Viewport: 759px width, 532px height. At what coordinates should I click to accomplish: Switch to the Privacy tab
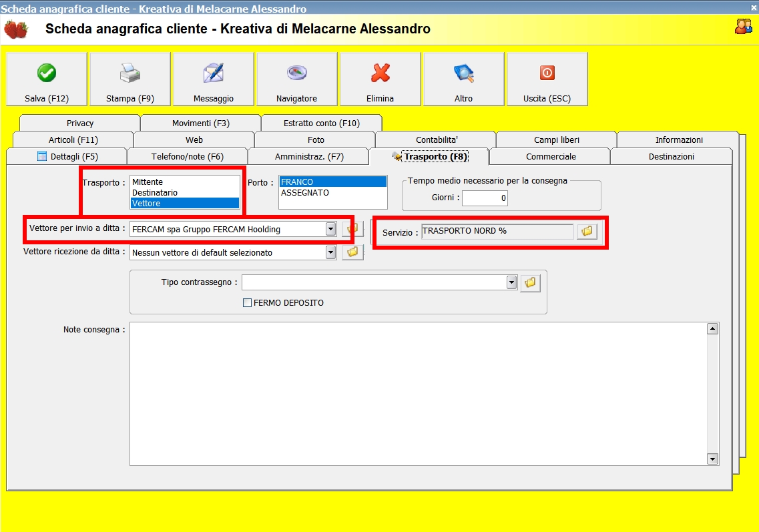80,123
